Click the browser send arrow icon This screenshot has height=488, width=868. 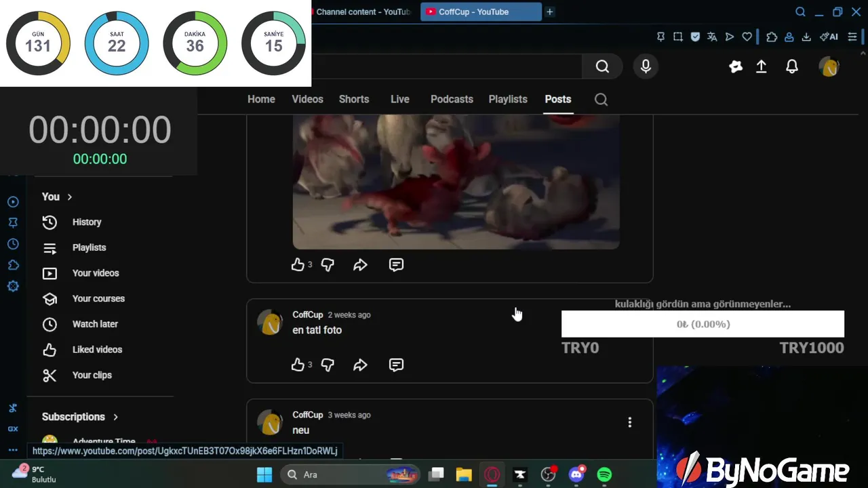point(730,37)
